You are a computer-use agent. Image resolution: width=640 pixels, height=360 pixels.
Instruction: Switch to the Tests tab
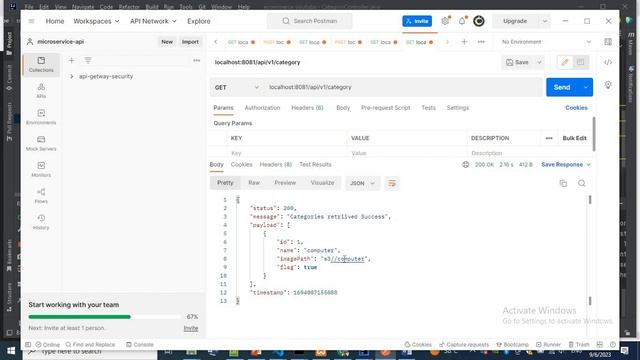click(429, 108)
